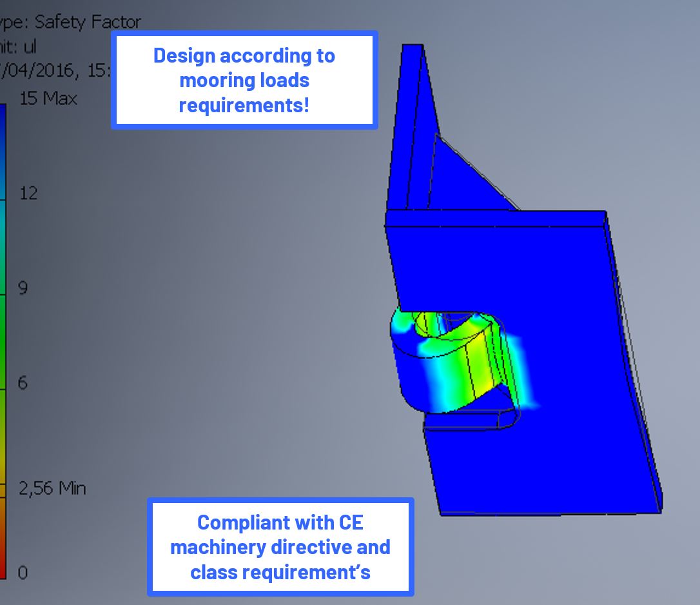Select the "2,56 Min" legend value
Viewport: 700px width, 605px height.
(52, 488)
